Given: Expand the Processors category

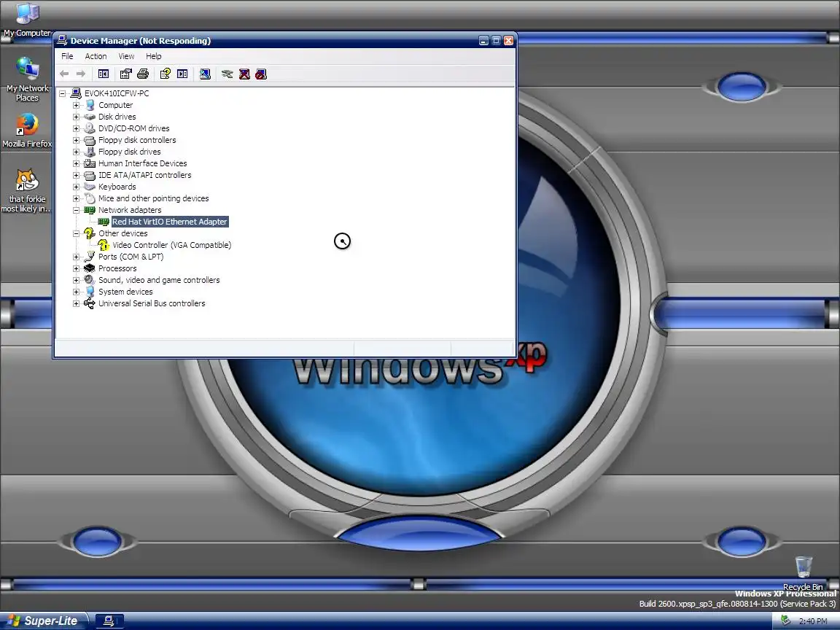Looking at the screenshot, I should click(76, 268).
